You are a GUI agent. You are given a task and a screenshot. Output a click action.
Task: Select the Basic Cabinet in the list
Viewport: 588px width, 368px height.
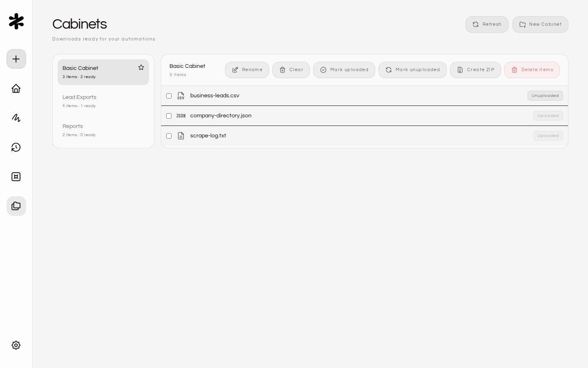pyautogui.click(x=103, y=72)
